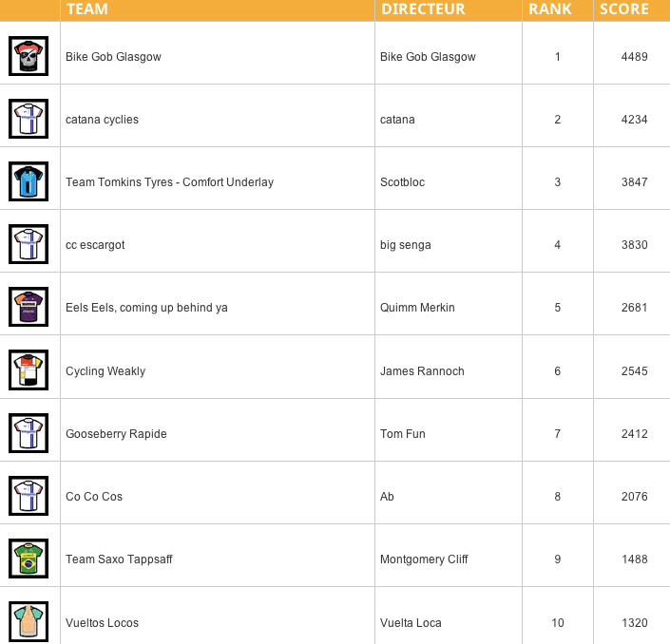
Task: Open the Bike Gob Glasgow team name
Action: click(113, 57)
